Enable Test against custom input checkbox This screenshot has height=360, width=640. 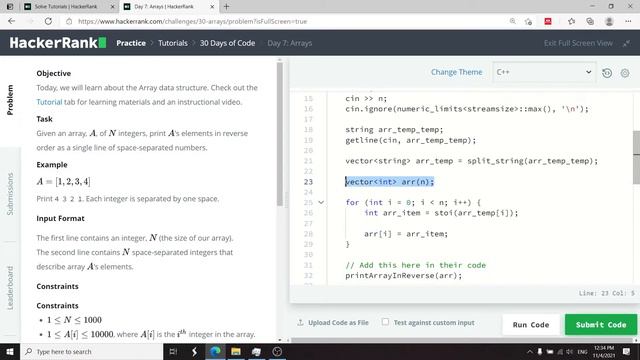click(x=385, y=322)
